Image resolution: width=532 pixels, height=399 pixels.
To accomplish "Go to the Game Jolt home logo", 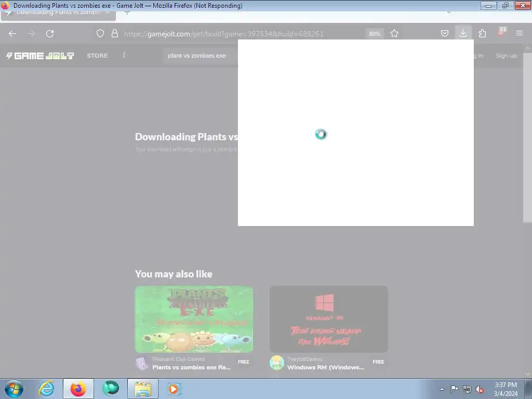I will pos(40,56).
